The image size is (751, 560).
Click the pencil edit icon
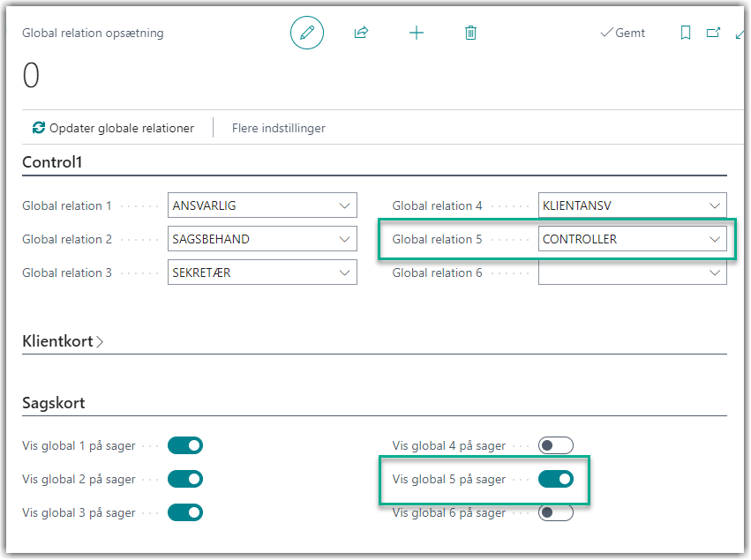click(x=307, y=33)
